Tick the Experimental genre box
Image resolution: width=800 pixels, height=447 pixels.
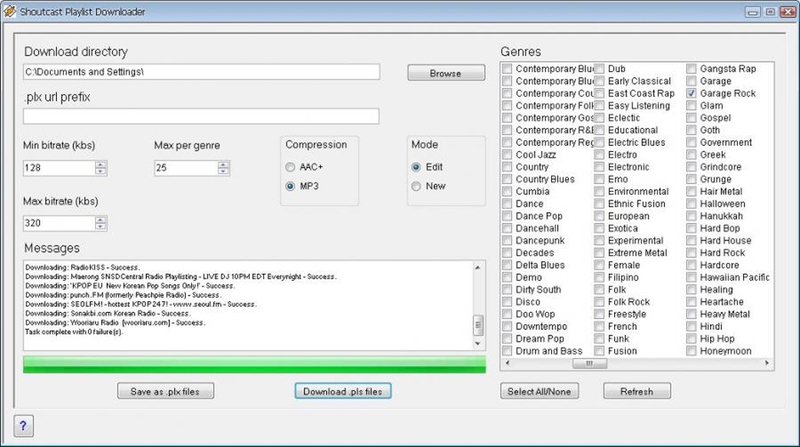coord(599,240)
